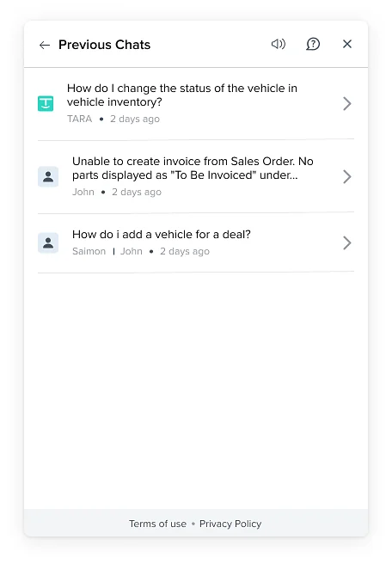The image size is (392, 564).
Task: Click John's name under the invoice chat
Action: pyautogui.click(x=83, y=192)
